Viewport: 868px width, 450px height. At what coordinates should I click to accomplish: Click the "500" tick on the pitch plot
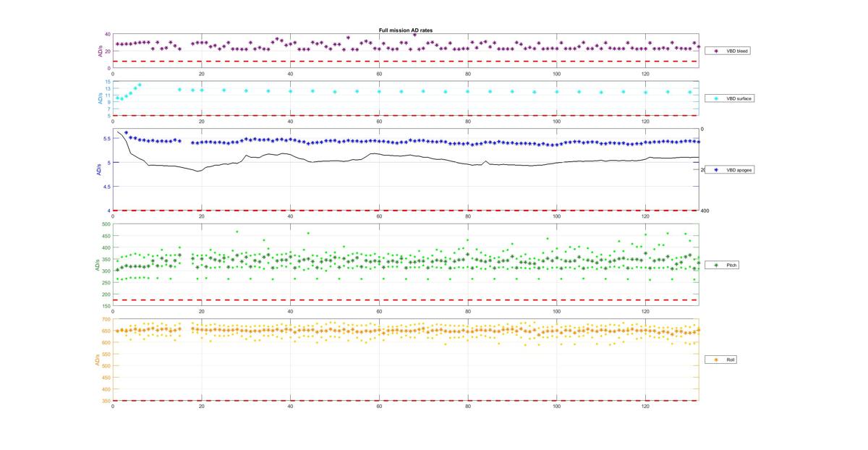[106, 224]
